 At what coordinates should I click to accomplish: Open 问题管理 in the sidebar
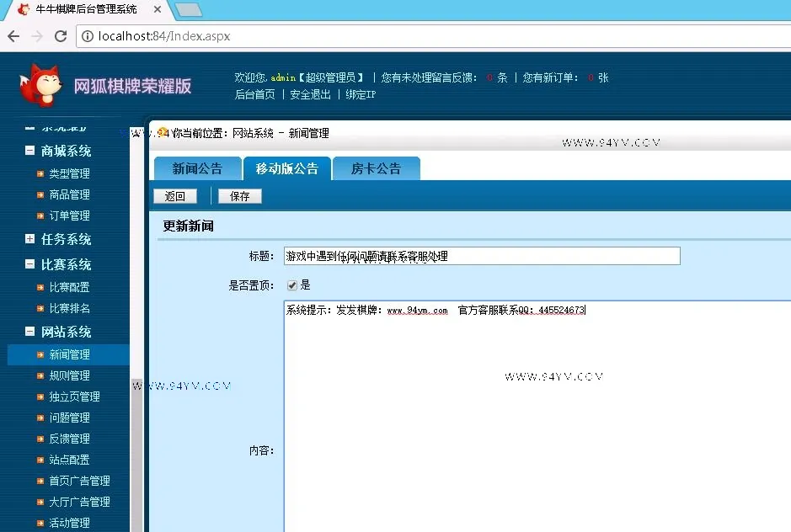click(70, 418)
